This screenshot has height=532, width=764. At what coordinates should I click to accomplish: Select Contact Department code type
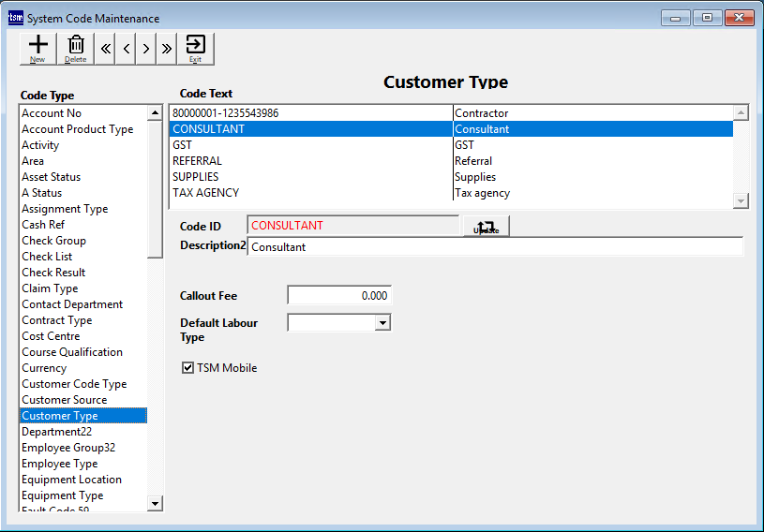83,304
